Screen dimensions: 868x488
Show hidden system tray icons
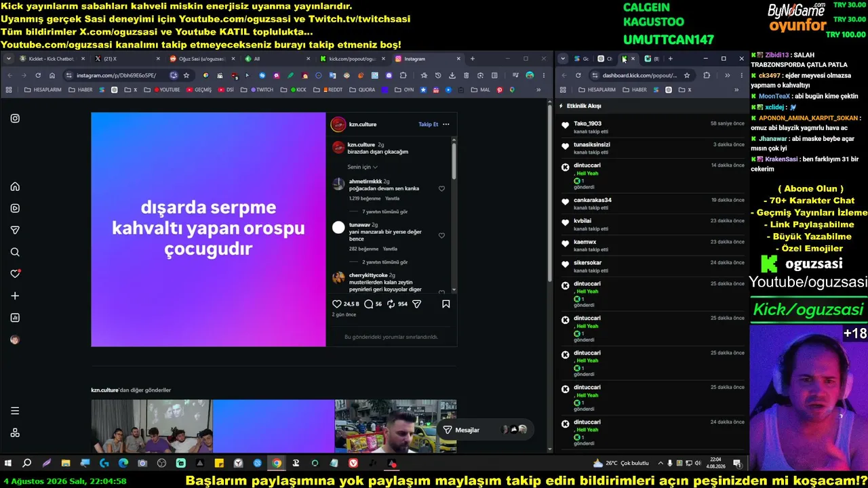click(x=660, y=464)
